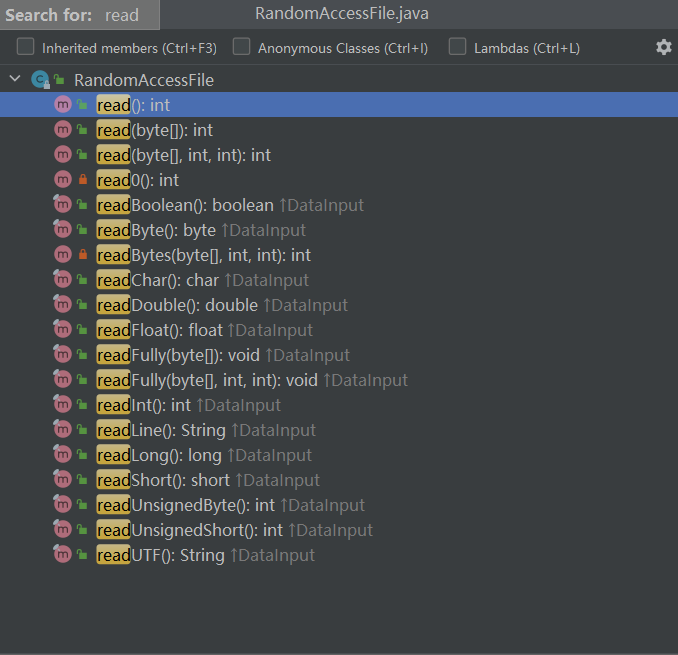
Task: Click the method icon for read(): int
Action: [x=63, y=104]
